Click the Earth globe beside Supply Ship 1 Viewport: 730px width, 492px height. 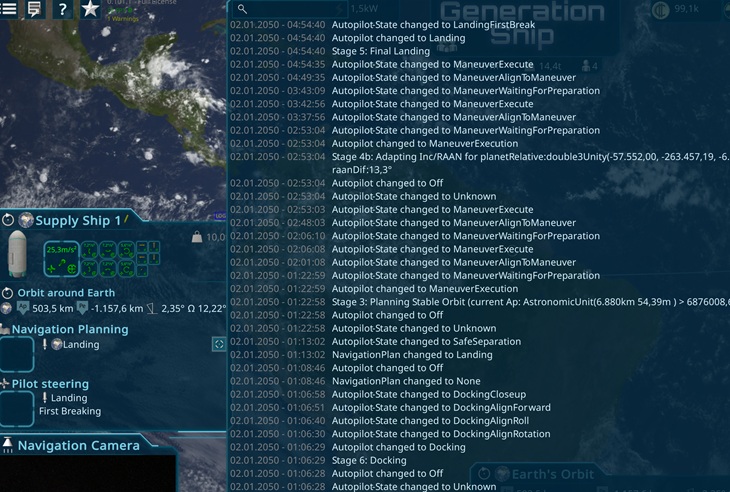[x=26, y=220]
